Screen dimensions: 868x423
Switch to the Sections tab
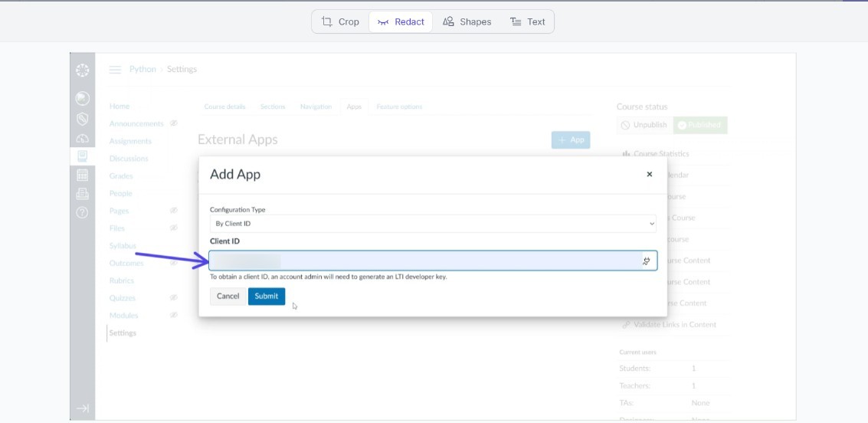click(273, 107)
